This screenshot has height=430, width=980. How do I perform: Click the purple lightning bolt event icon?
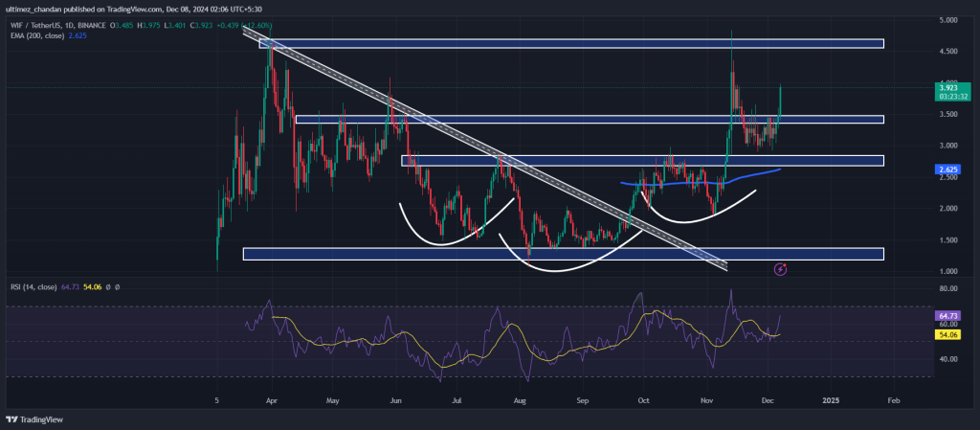[x=781, y=270]
